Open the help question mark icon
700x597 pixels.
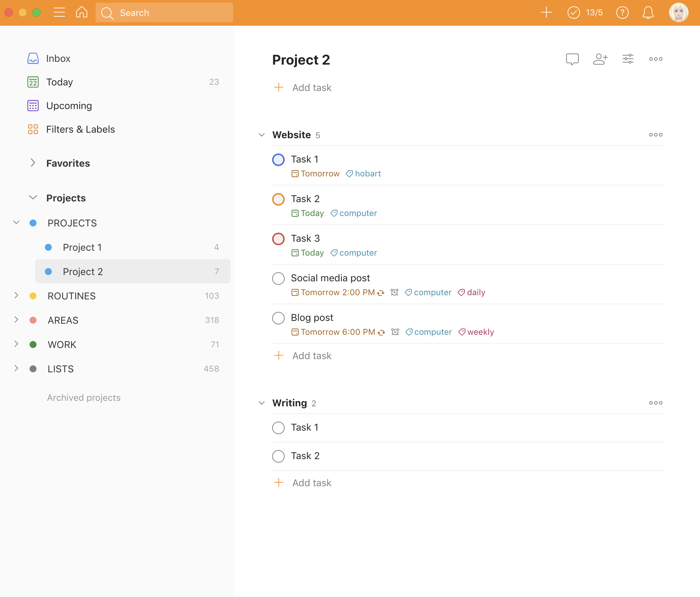point(622,13)
